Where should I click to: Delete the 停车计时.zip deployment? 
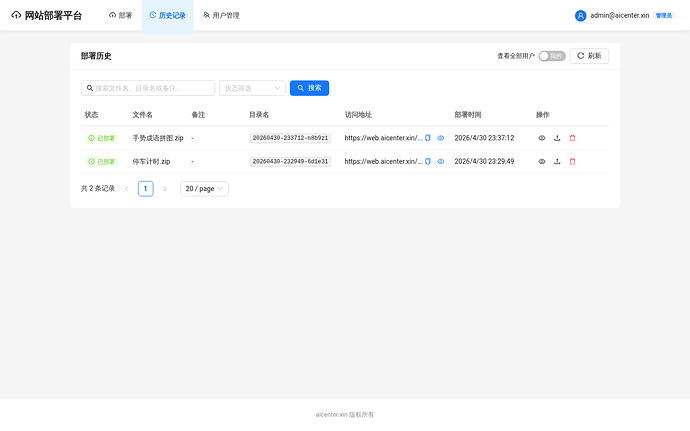coord(573,162)
